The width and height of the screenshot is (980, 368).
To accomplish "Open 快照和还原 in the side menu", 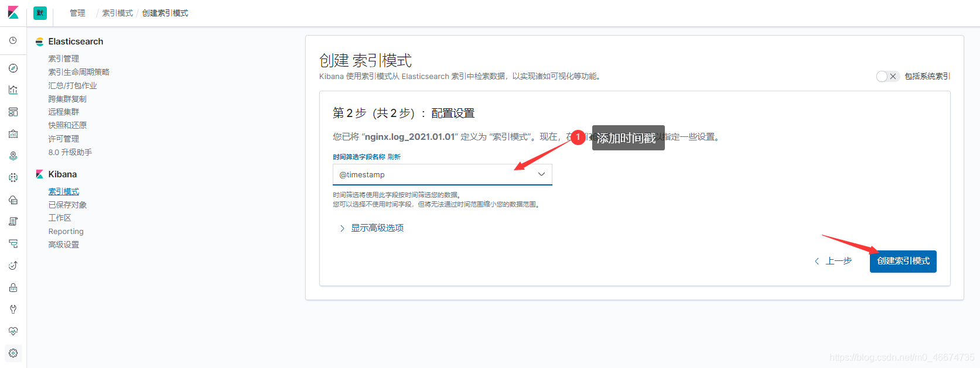I will [67, 125].
